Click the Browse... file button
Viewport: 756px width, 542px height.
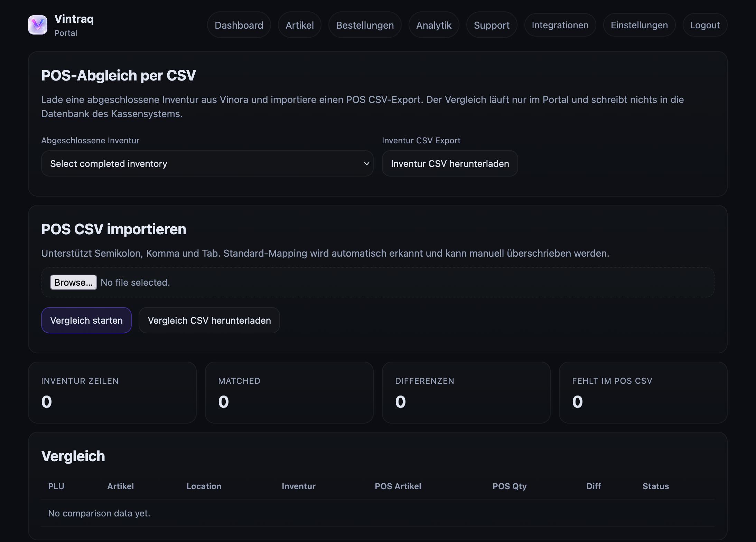click(73, 282)
